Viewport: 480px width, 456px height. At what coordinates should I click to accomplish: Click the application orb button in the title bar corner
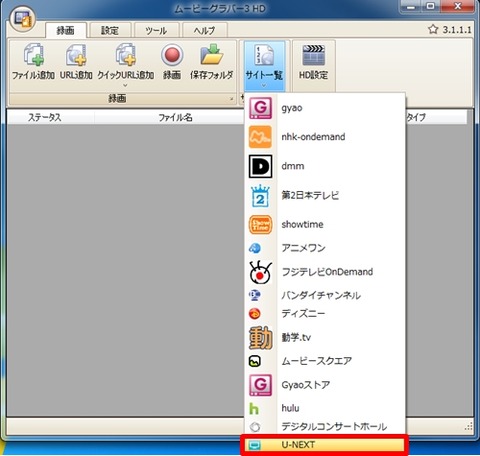[x=23, y=19]
